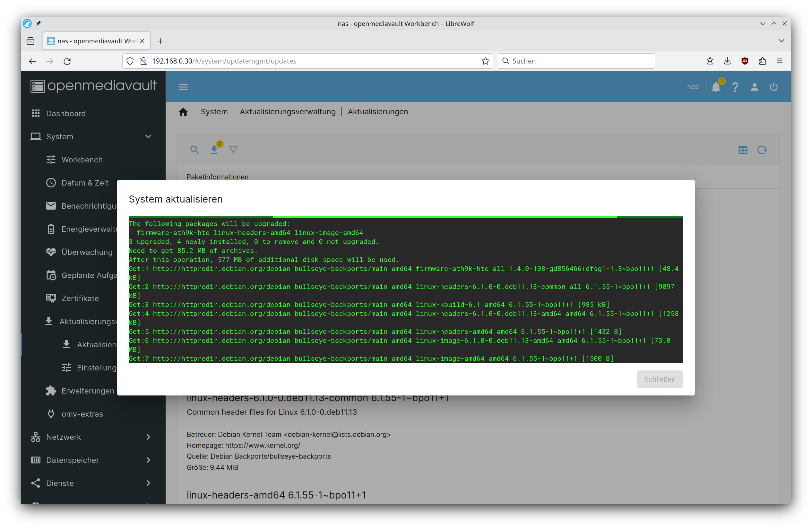Open the browser extensions puzzle icon

[x=762, y=61]
